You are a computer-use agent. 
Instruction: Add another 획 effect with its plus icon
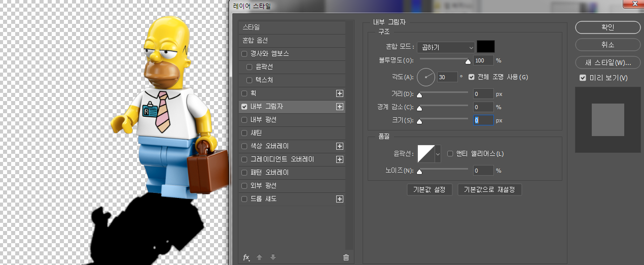click(x=340, y=93)
